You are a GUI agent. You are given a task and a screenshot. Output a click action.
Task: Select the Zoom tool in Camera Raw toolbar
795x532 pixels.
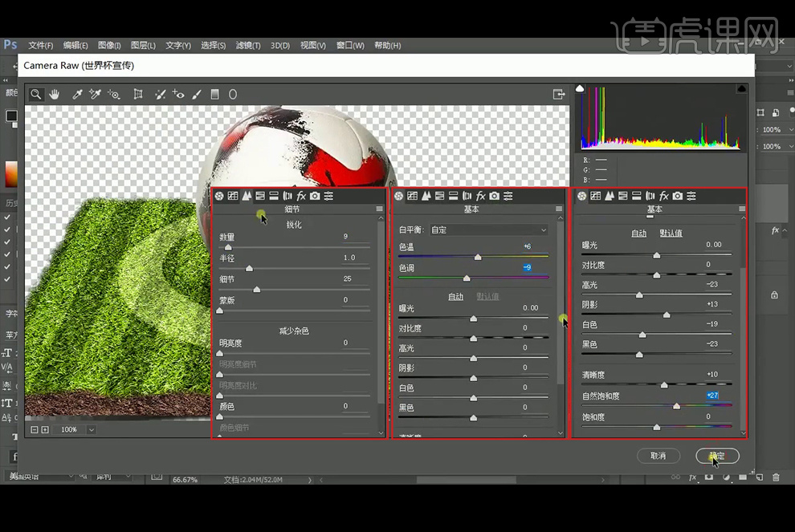tap(36, 94)
